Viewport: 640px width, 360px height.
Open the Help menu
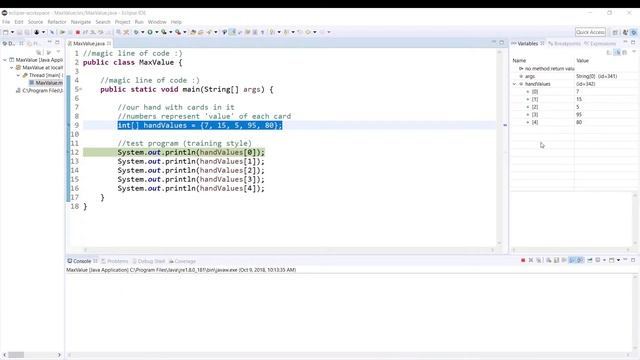pos(176,22)
